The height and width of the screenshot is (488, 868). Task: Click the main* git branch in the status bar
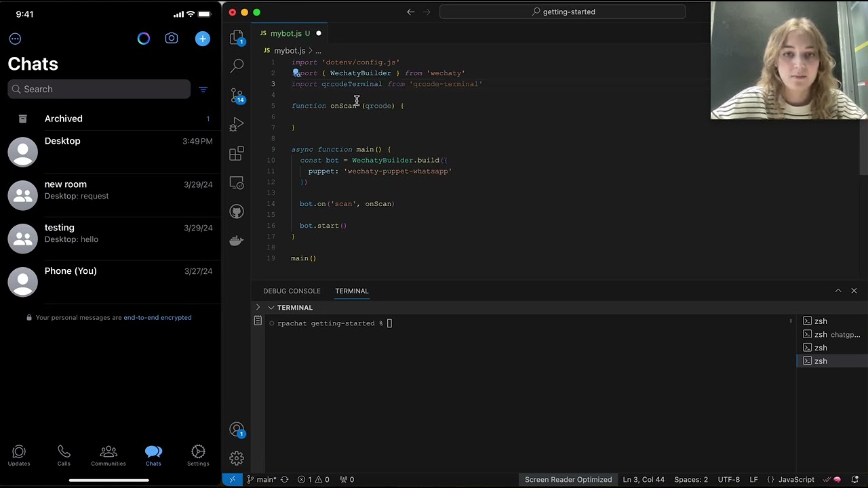tap(261, 479)
